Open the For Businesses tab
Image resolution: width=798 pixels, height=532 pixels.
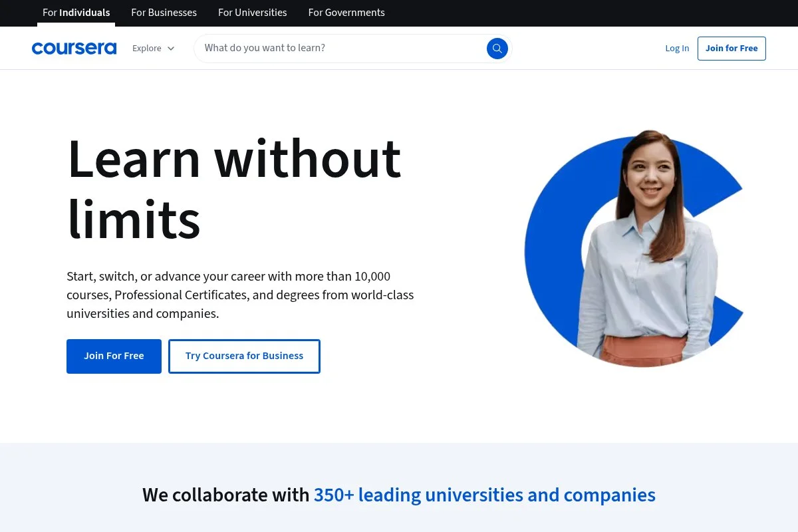click(x=164, y=13)
